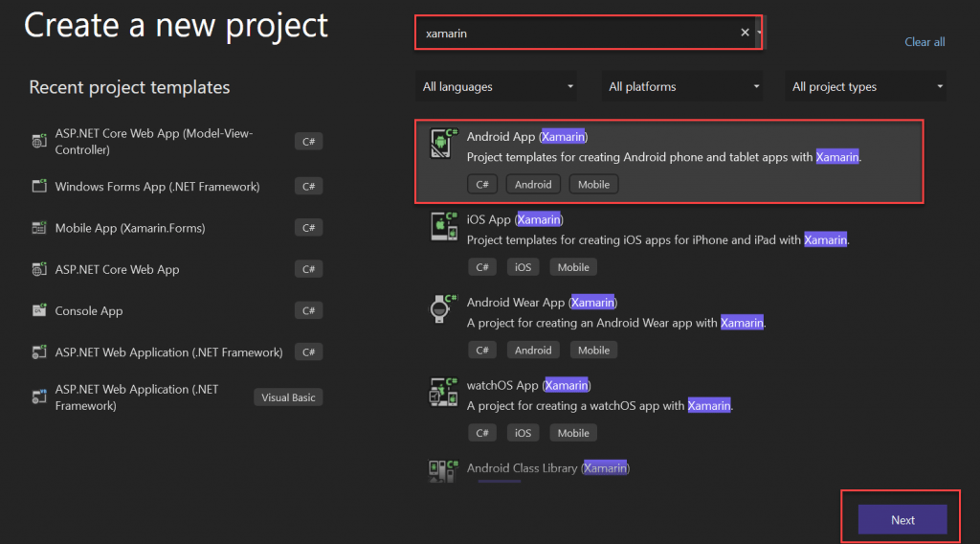Choose recent ASP.NET Core Web App entry
Viewport: 980px width, 544px height.
point(176,269)
